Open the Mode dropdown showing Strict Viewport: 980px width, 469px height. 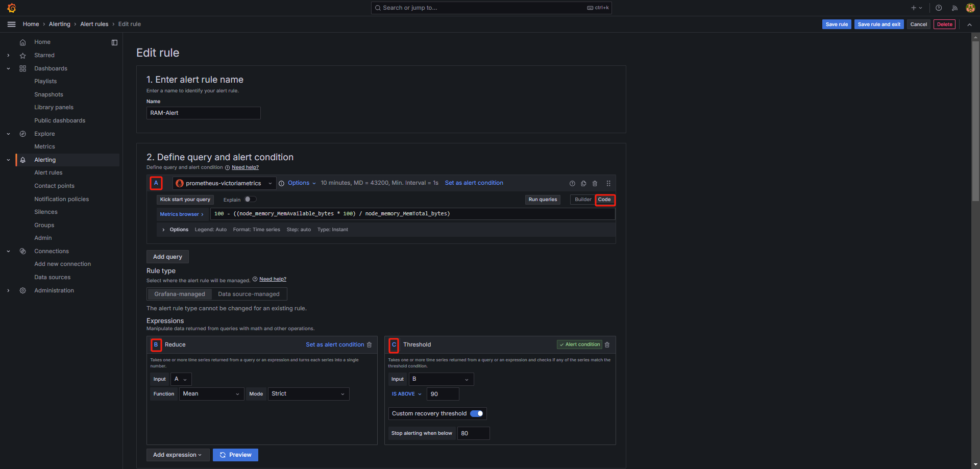point(308,394)
